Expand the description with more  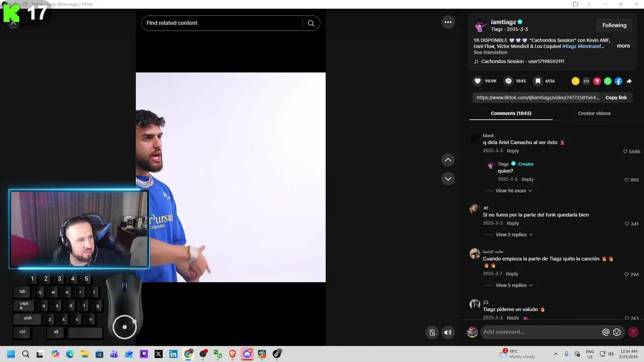click(x=623, y=46)
